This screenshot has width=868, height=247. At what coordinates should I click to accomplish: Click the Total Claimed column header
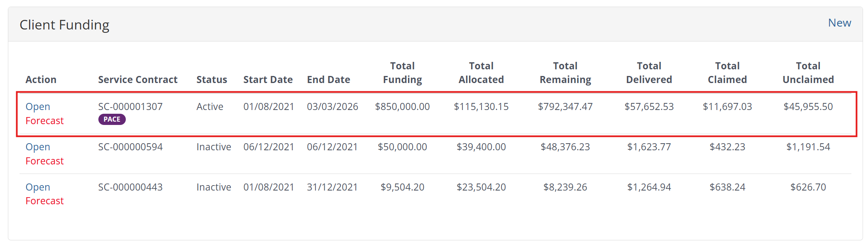point(727,73)
